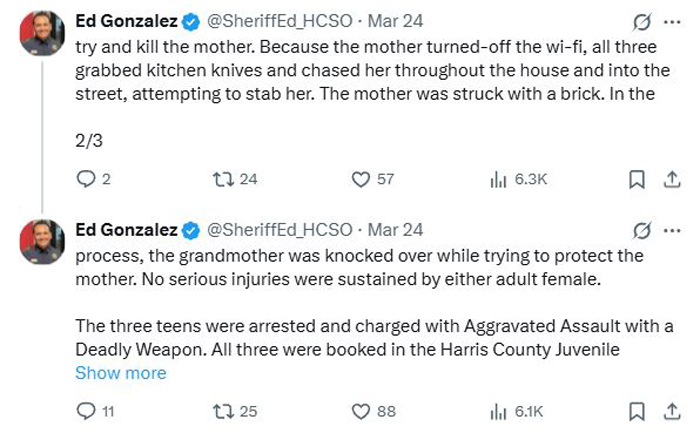
Task: Open more options menu on first tweet
Action: click(672, 22)
